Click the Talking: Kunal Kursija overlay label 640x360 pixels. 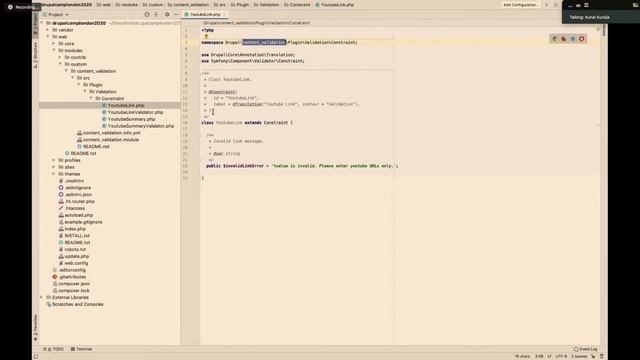click(589, 17)
